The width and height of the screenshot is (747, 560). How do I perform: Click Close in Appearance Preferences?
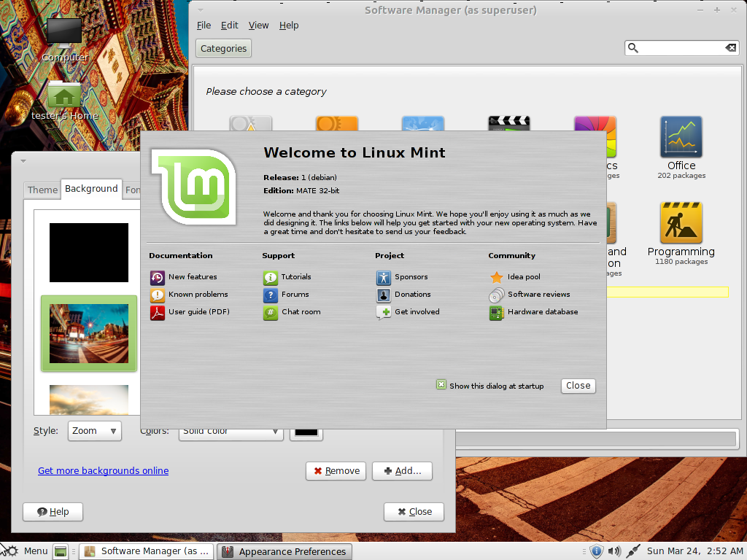pos(414,512)
